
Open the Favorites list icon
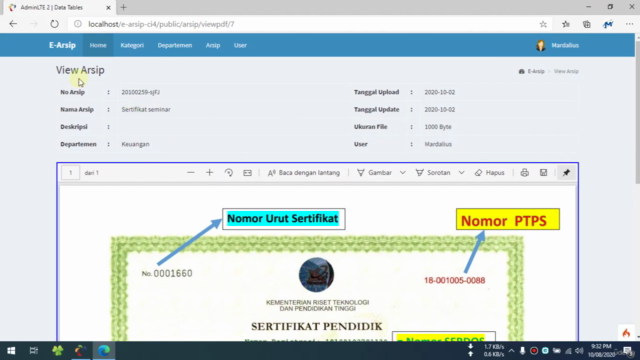[x=566, y=24]
